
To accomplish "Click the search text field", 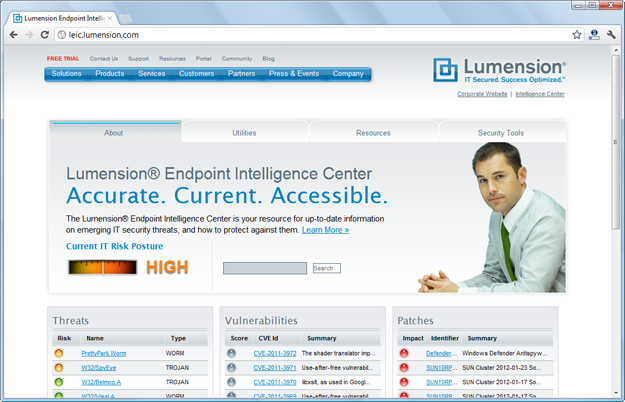I will [x=265, y=268].
